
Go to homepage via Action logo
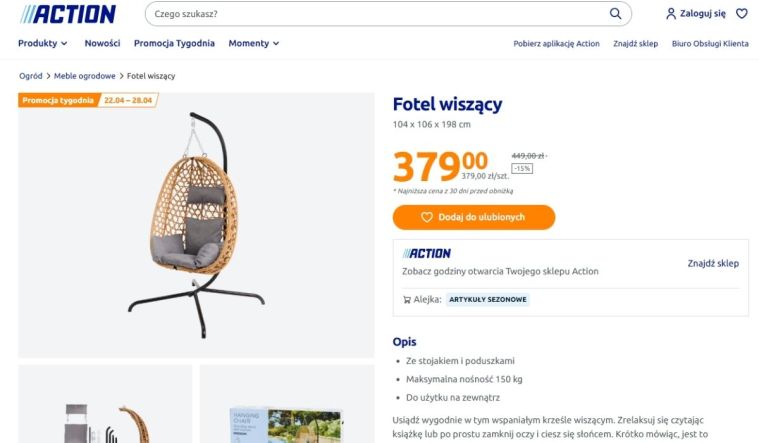pos(68,14)
